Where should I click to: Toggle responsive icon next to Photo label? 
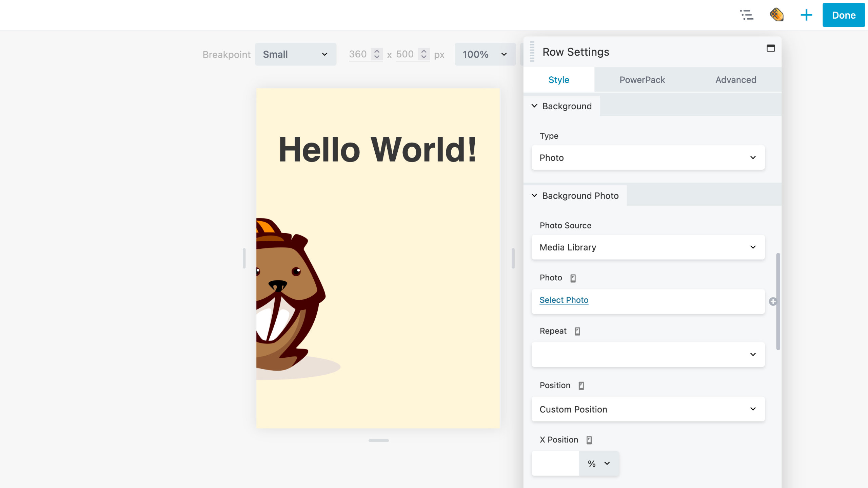573,278
